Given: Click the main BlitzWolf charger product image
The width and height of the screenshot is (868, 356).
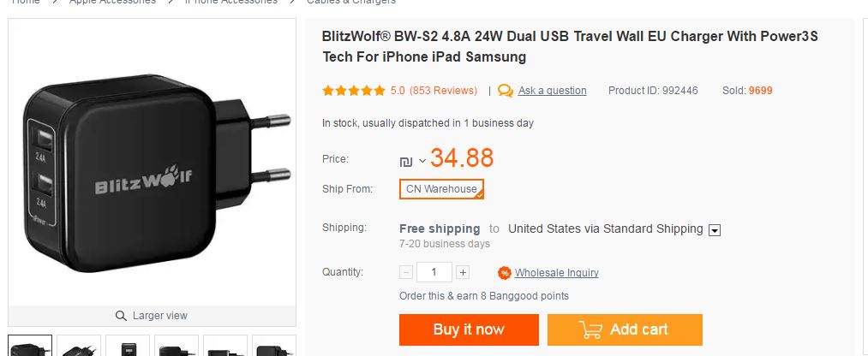Looking at the screenshot, I should tap(152, 163).
